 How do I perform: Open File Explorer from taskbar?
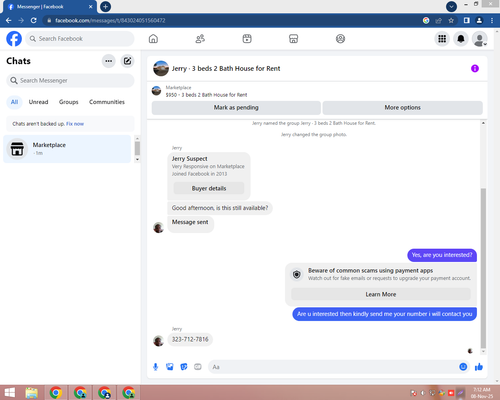click(32, 393)
